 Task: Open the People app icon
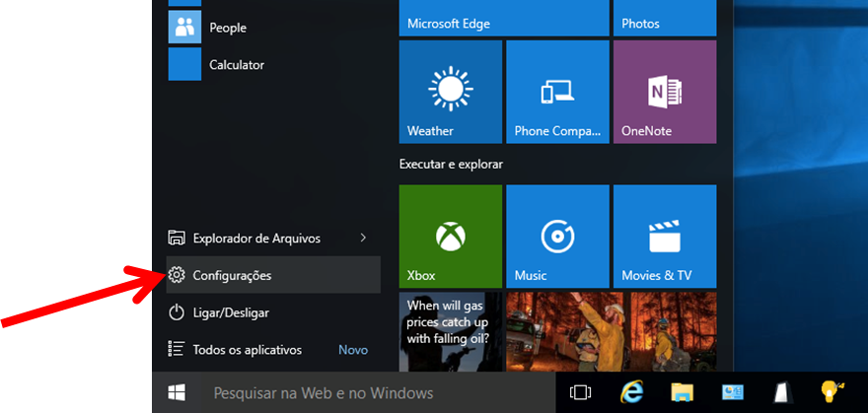click(184, 27)
